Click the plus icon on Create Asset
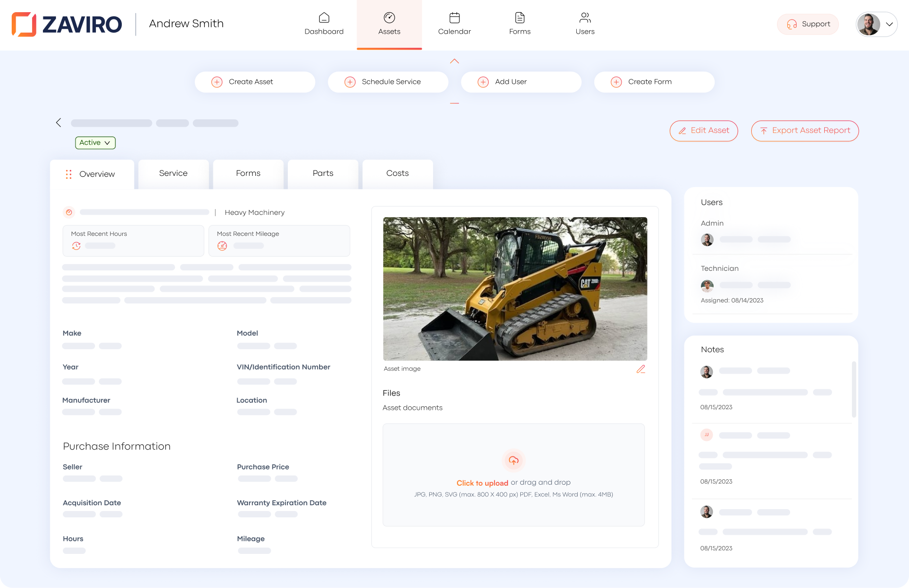Viewport: 909px width, 588px height. [217, 82]
